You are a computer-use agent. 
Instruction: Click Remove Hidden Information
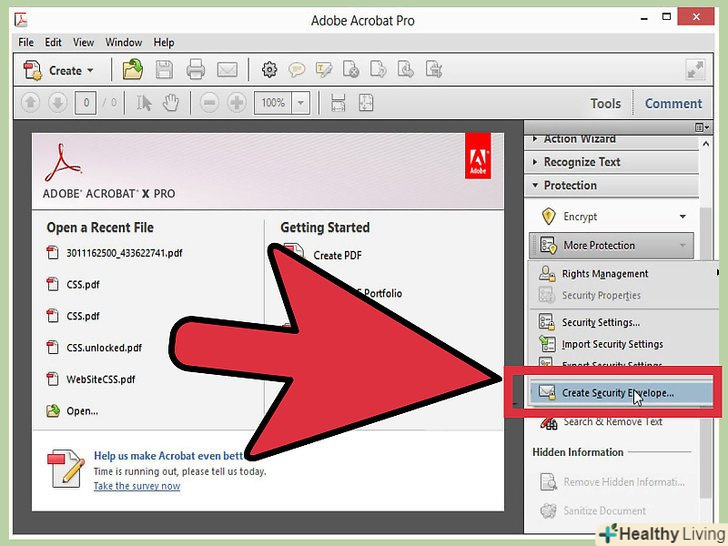pyautogui.click(x=612, y=482)
